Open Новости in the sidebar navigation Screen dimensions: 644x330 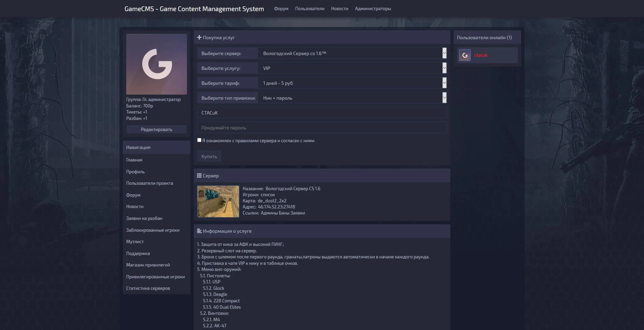point(135,207)
